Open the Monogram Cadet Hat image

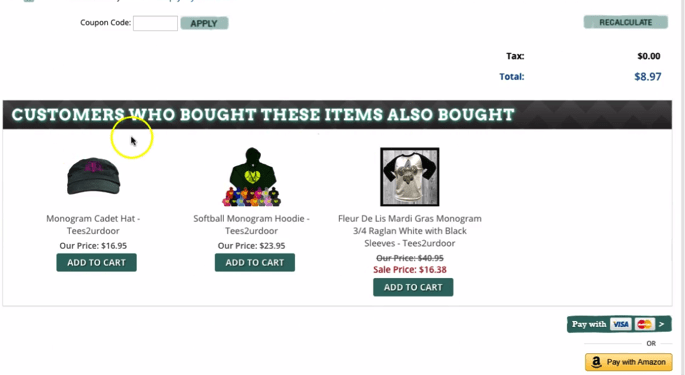point(93,177)
